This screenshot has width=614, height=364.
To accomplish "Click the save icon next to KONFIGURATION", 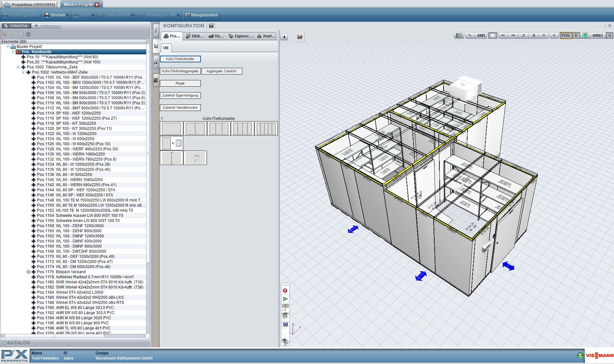I will (x=211, y=26).
